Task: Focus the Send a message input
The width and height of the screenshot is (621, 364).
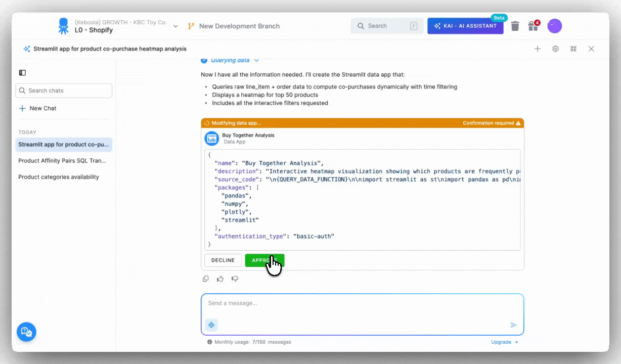Action: point(362,303)
